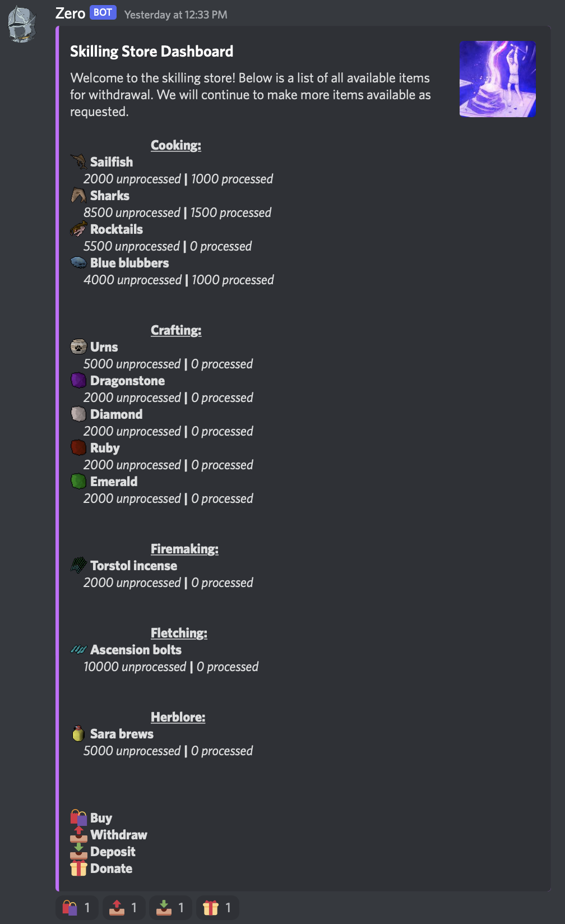Click the Blue blubbers icon
Image resolution: width=565 pixels, height=924 pixels.
pos(78,262)
